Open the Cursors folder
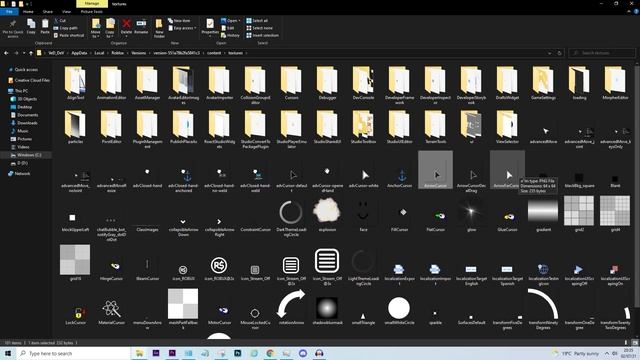The image size is (640, 360). 291,83
